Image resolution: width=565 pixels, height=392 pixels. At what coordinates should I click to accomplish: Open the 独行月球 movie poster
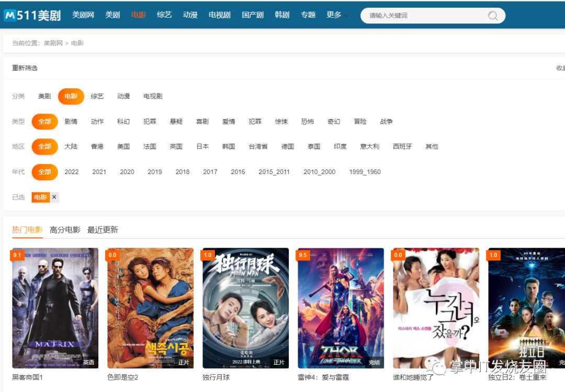click(245, 308)
